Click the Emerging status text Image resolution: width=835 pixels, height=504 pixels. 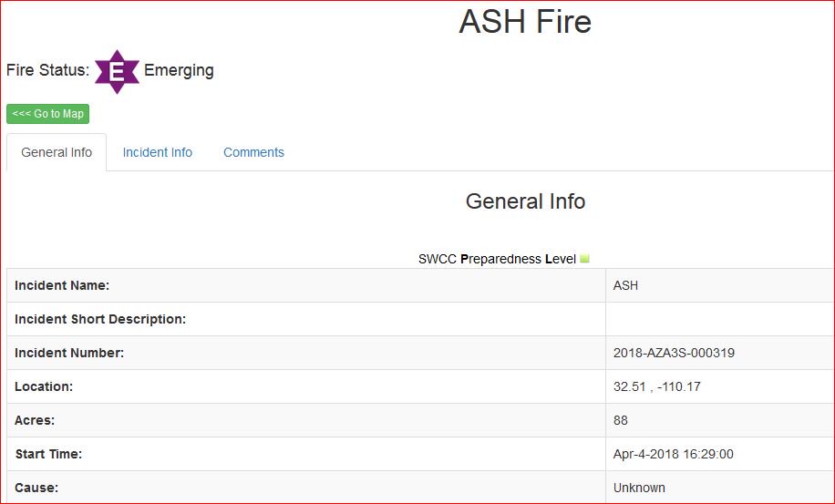click(x=179, y=70)
